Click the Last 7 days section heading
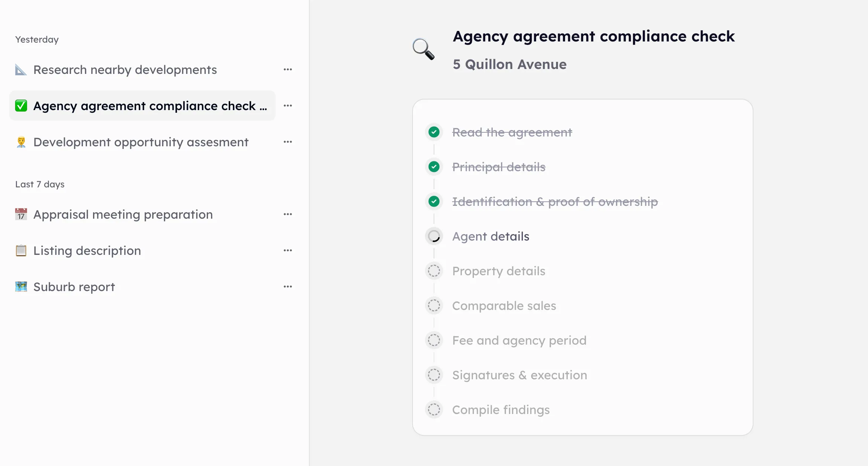Screen dimensions: 868x466 (x=40, y=184)
